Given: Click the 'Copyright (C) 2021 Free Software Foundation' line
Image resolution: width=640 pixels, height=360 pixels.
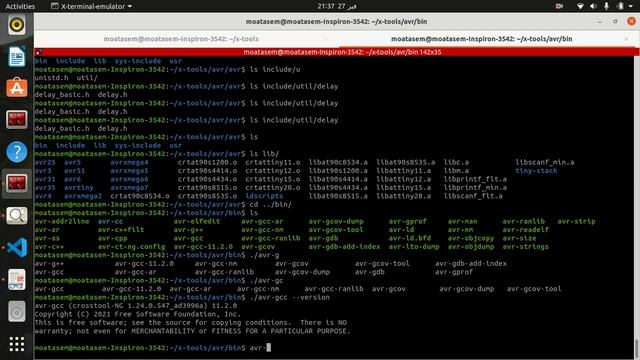Looking at the screenshot, I should 138,314.
